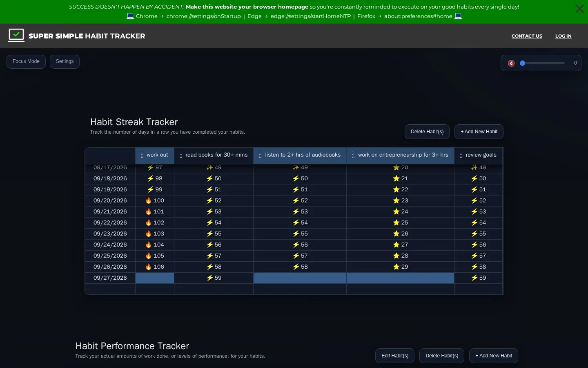Follow the Log In link
Image resolution: width=588 pixels, height=368 pixels.
(563, 36)
